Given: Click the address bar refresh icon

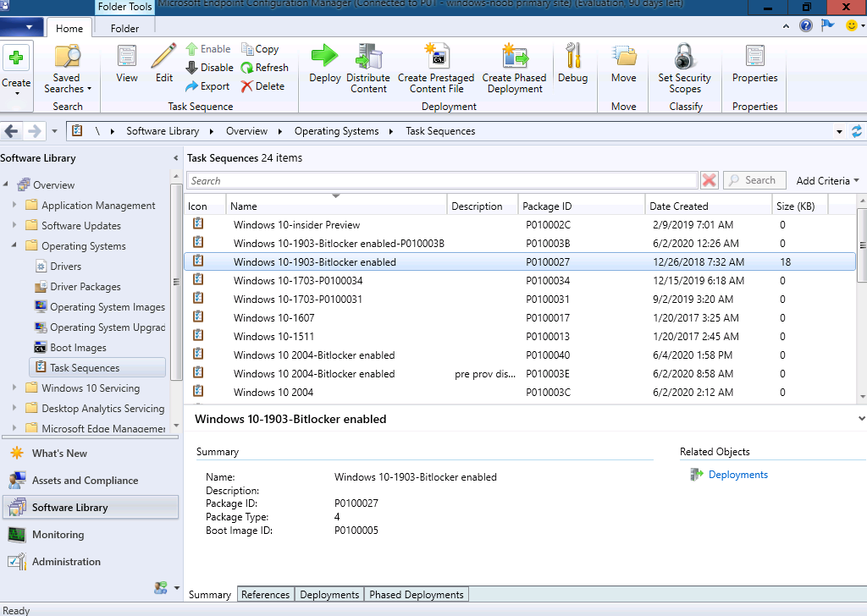Looking at the screenshot, I should pos(857,131).
